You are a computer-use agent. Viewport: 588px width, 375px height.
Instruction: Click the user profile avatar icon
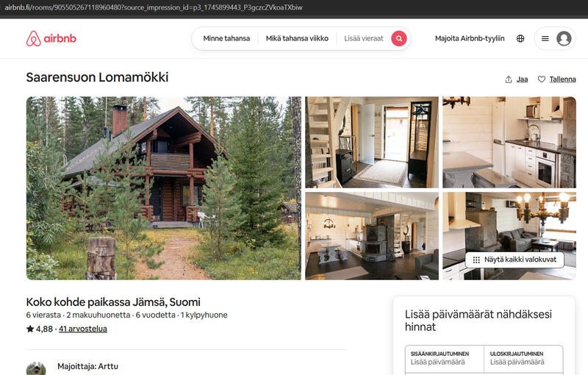[x=564, y=38]
